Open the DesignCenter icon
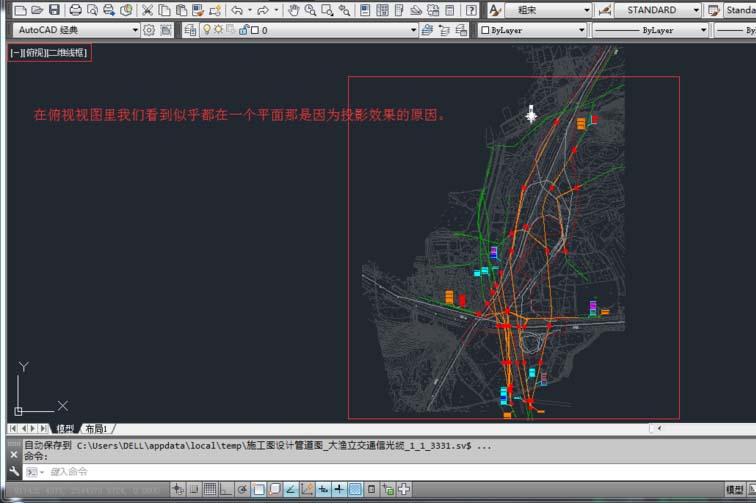The width and height of the screenshot is (756, 503). pos(382,10)
